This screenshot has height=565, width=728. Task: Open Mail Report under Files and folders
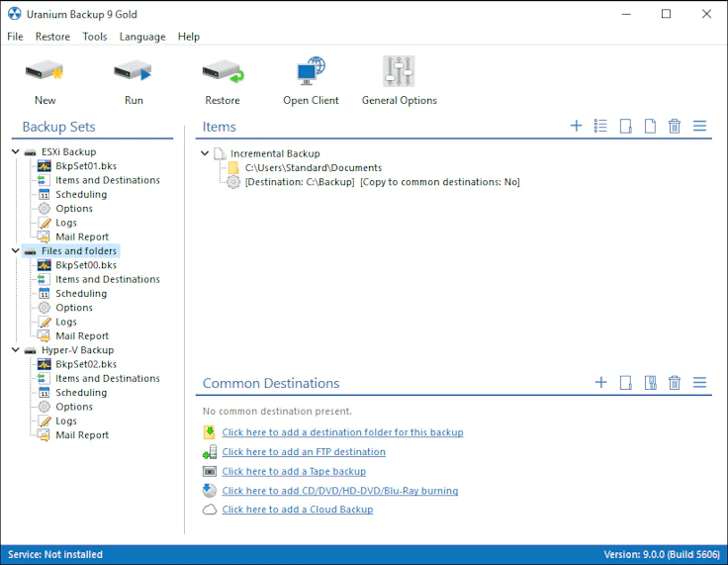pos(82,336)
